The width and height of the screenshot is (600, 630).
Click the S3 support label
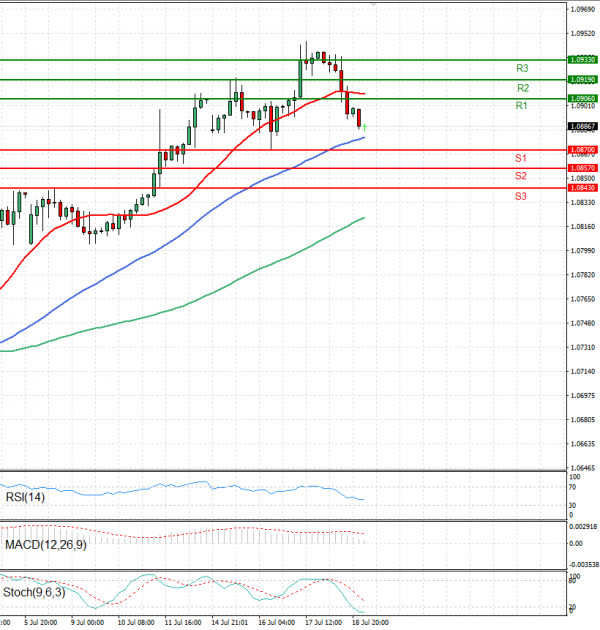click(522, 196)
